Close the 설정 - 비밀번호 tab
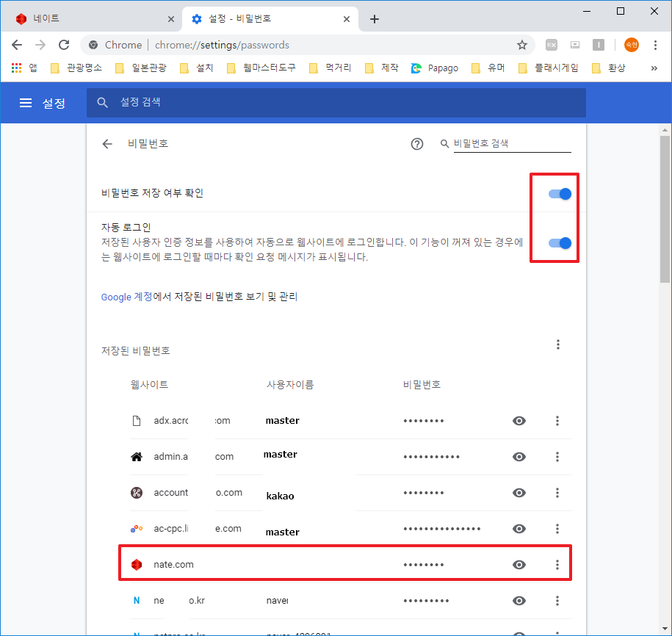Viewport: 672px width, 636px height. point(347,19)
